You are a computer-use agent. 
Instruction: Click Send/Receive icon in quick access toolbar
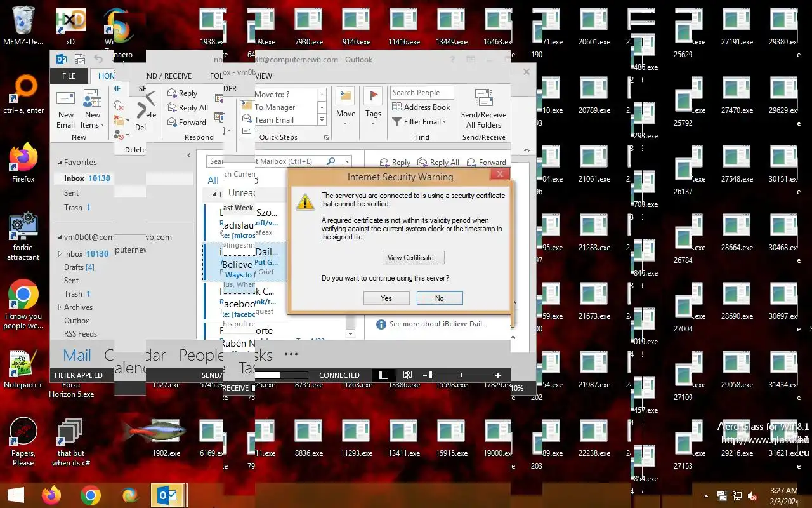coord(80,60)
